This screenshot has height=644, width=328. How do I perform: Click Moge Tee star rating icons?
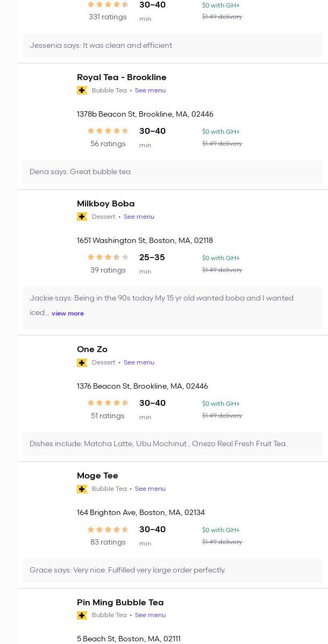point(108,529)
